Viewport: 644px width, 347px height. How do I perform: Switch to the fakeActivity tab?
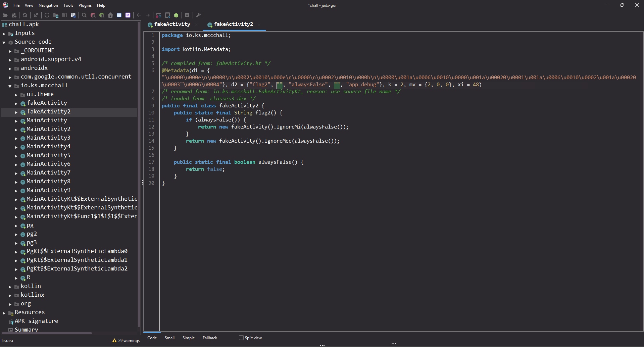point(172,24)
